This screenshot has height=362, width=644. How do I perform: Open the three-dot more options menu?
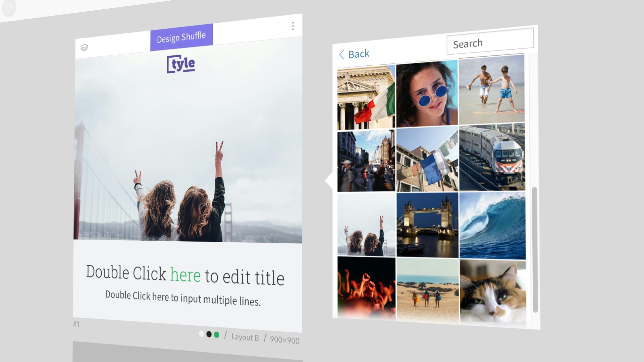click(293, 26)
